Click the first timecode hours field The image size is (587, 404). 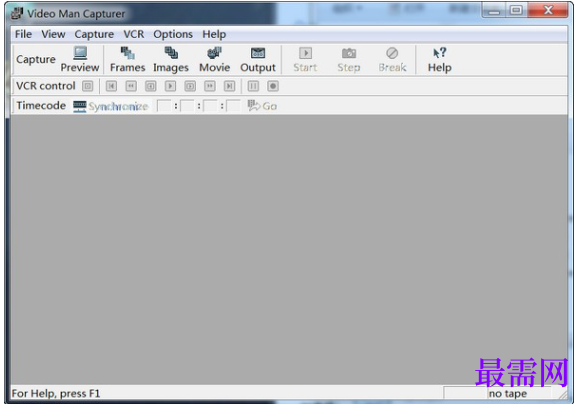(164, 106)
